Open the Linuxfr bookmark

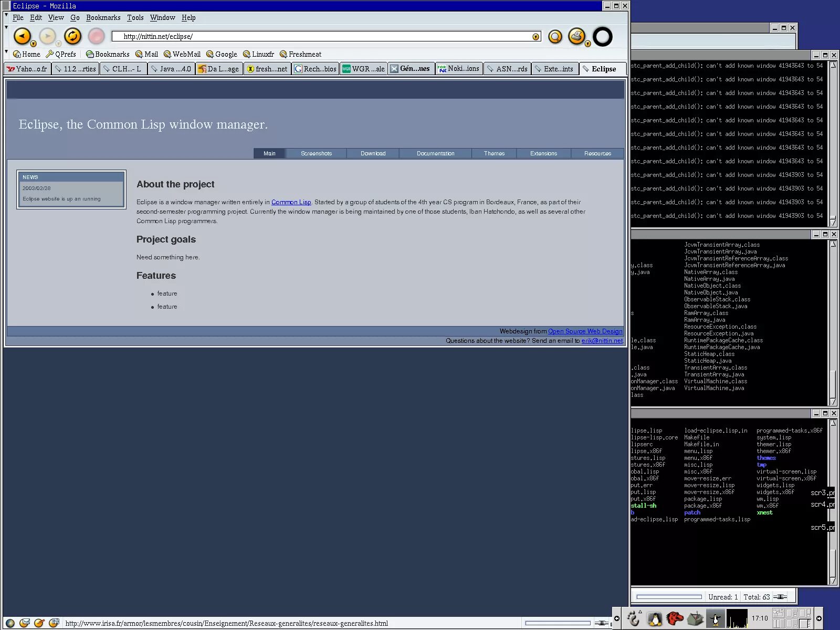tap(258, 54)
